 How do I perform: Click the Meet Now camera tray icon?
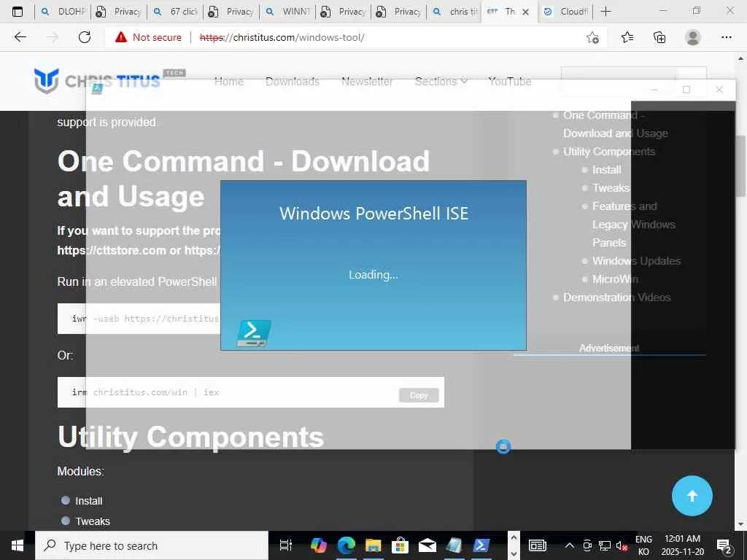tap(587, 545)
